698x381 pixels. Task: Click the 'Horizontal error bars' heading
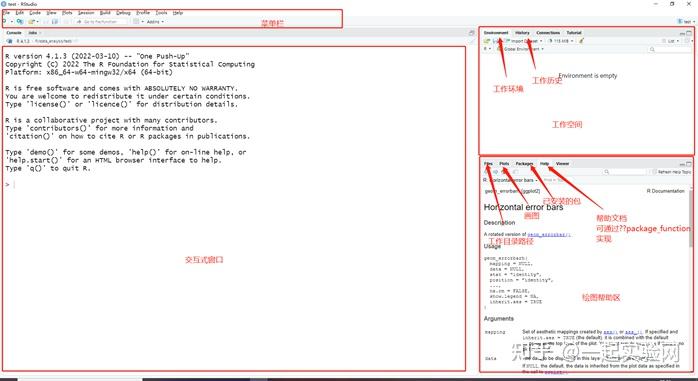click(x=524, y=207)
